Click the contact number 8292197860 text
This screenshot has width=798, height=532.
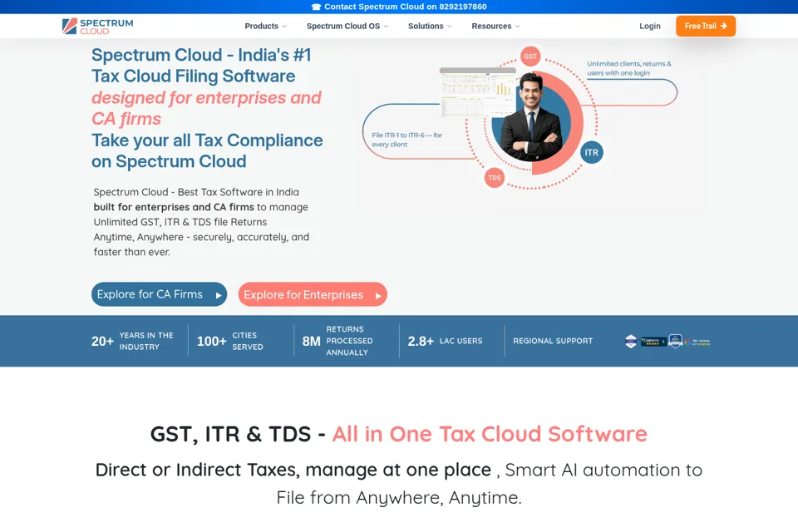463,7
